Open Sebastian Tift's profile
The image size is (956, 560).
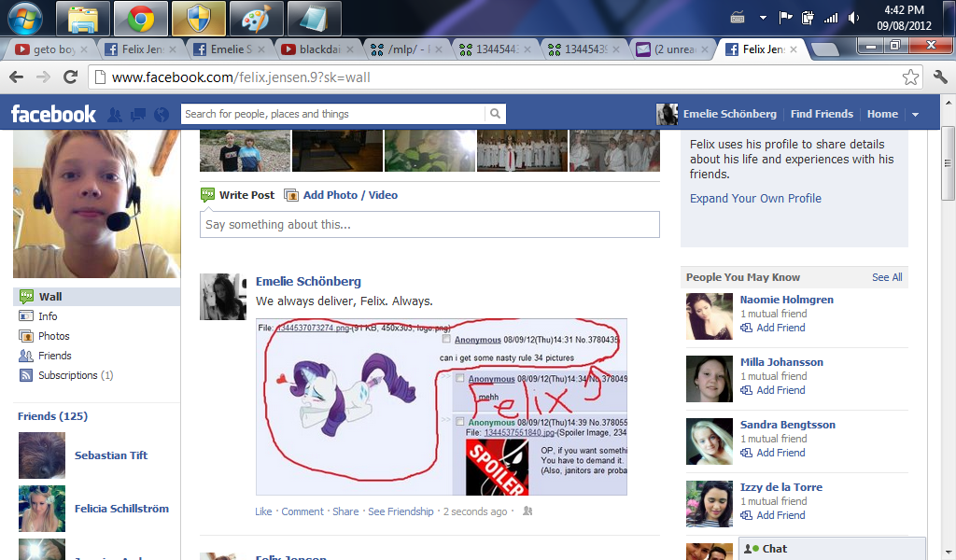pyautogui.click(x=111, y=455)
